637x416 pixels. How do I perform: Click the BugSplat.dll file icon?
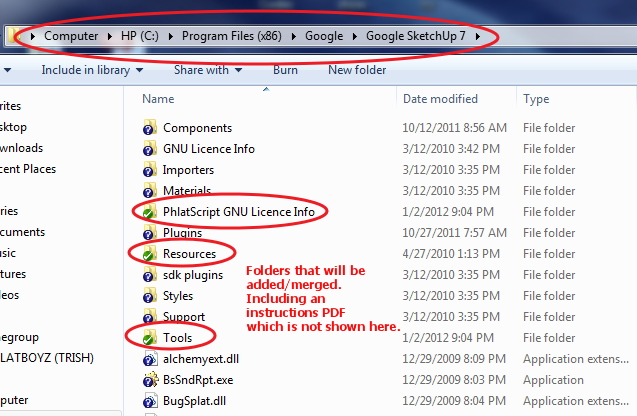[x=149, y=401]
